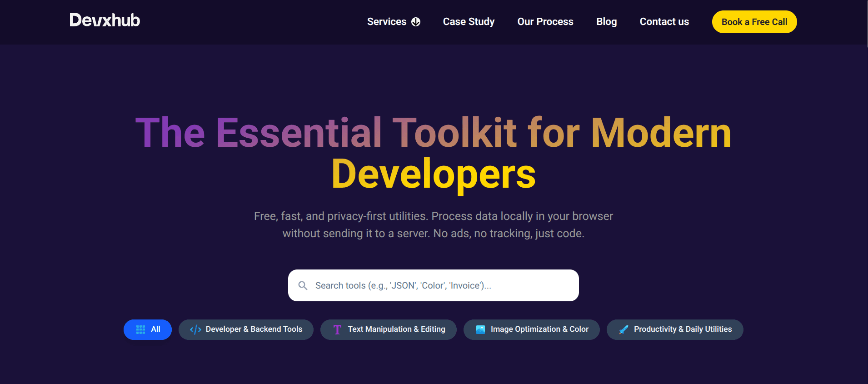Click the magnifying glass search icon
The height and width of the screenshot is (384, 868).
(303, 285)
